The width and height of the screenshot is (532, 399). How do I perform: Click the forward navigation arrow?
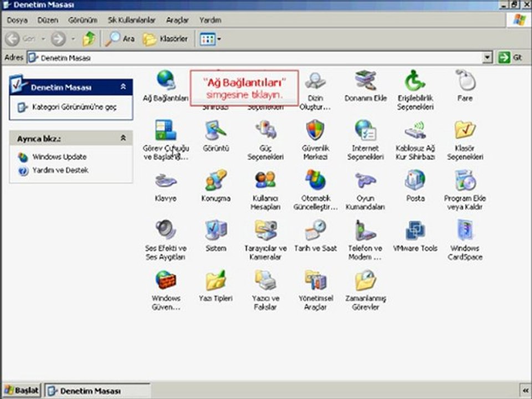[58, 39]
